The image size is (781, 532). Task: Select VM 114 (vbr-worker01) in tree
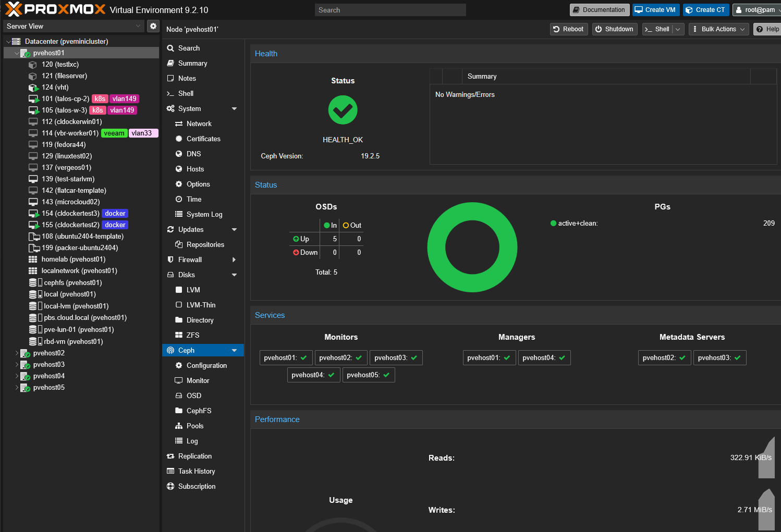point(70,133)
